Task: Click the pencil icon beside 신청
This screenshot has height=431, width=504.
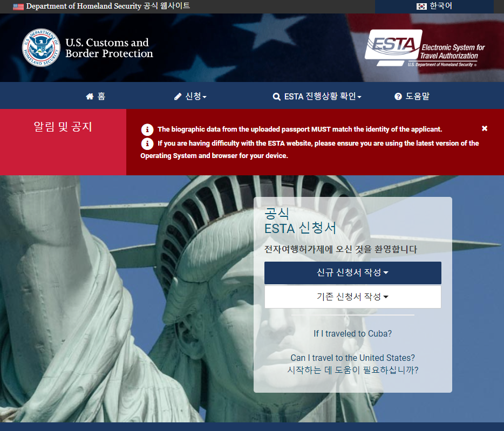Action: coord(178,97)
